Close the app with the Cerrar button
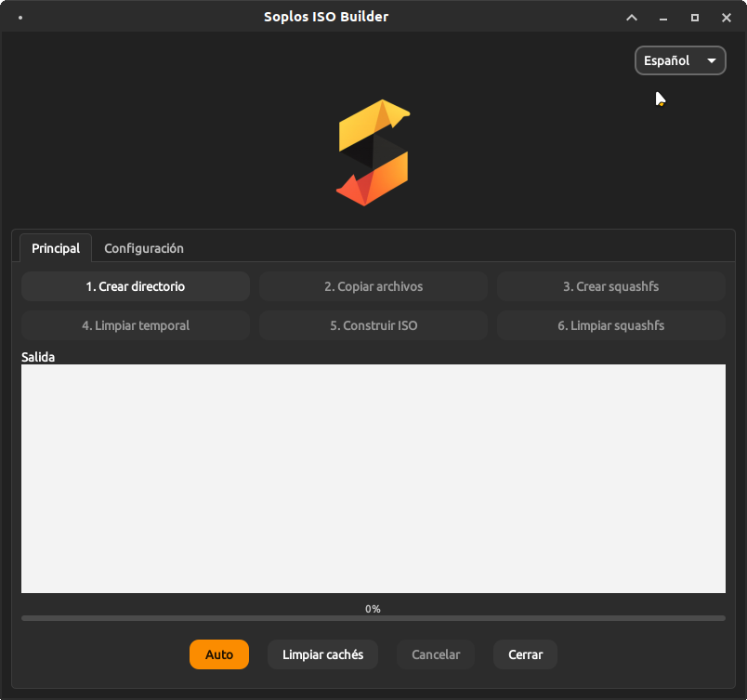 tap(526, 654)
